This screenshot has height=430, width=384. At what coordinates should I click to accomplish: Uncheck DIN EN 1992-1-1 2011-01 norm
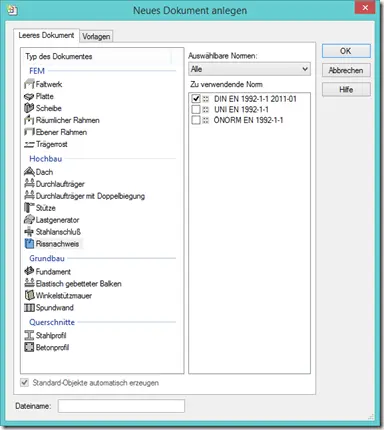pos(196,98)
